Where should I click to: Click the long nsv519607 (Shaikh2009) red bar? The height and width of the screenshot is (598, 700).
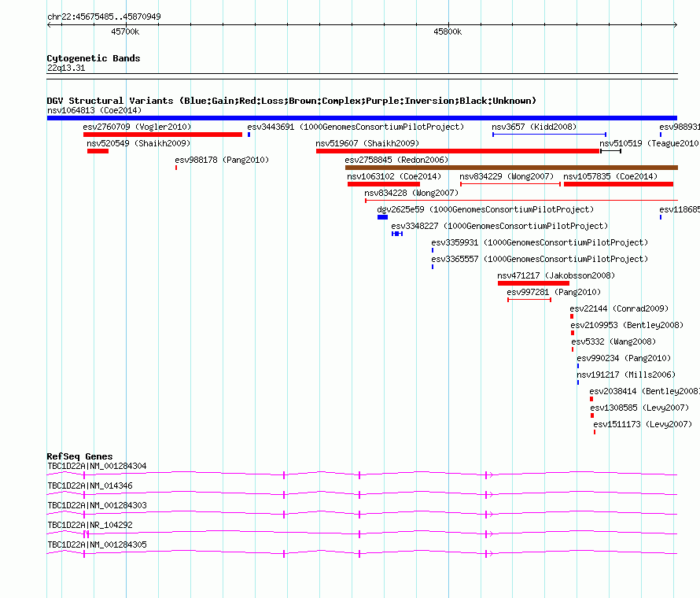458,151
